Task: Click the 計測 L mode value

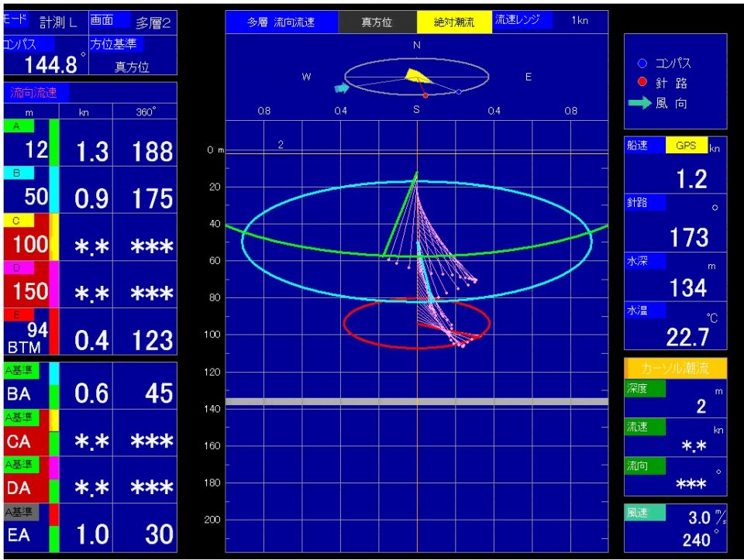Action: pos(58,22)
